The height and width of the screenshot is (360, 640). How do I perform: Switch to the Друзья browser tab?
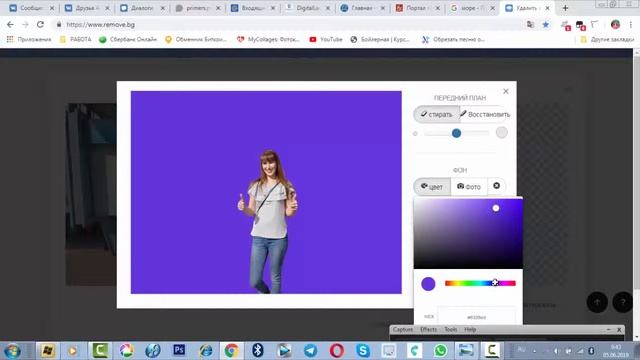[x=87, y=8]
